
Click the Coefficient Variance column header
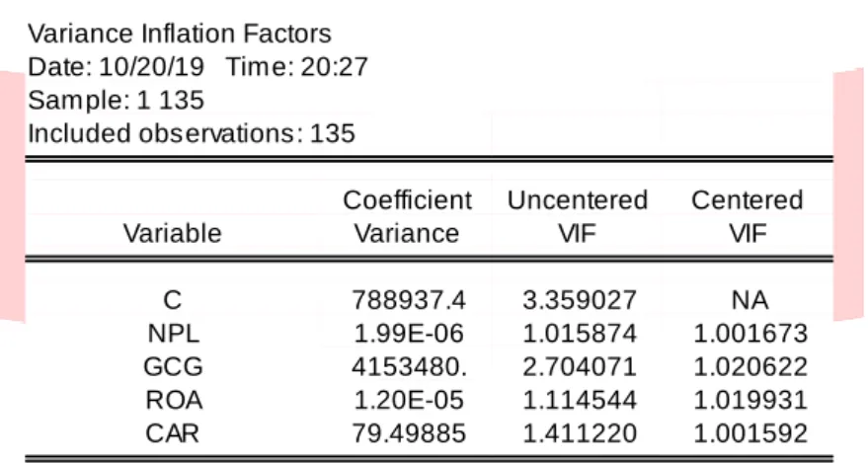(407, 216)
